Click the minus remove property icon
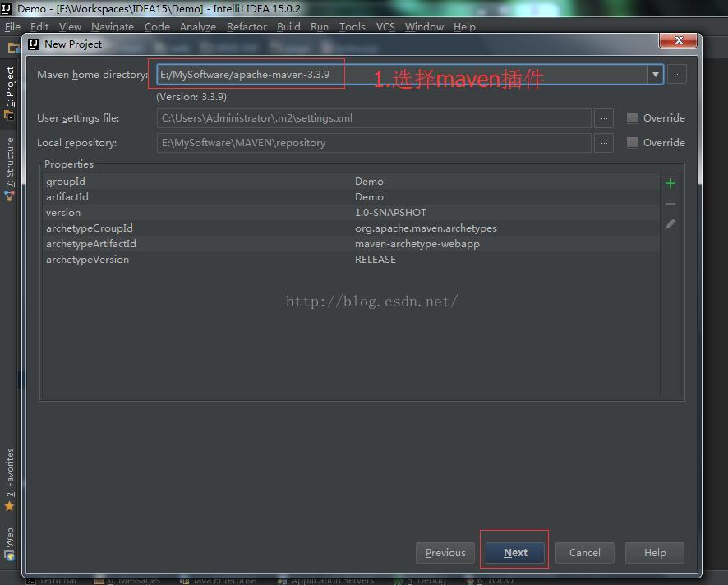This screenshot has width=728, height=585. tap(670, 204)
